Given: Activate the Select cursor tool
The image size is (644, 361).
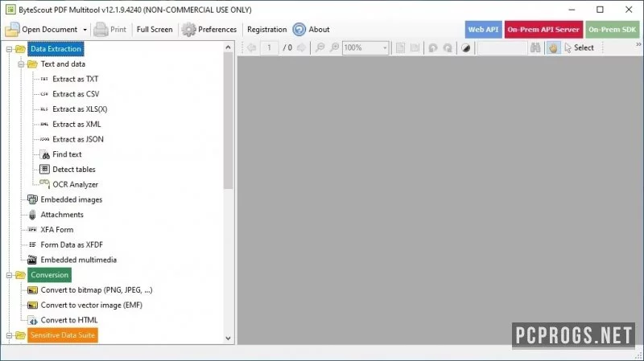Looking at the screenshot, I should click(579, 48).
